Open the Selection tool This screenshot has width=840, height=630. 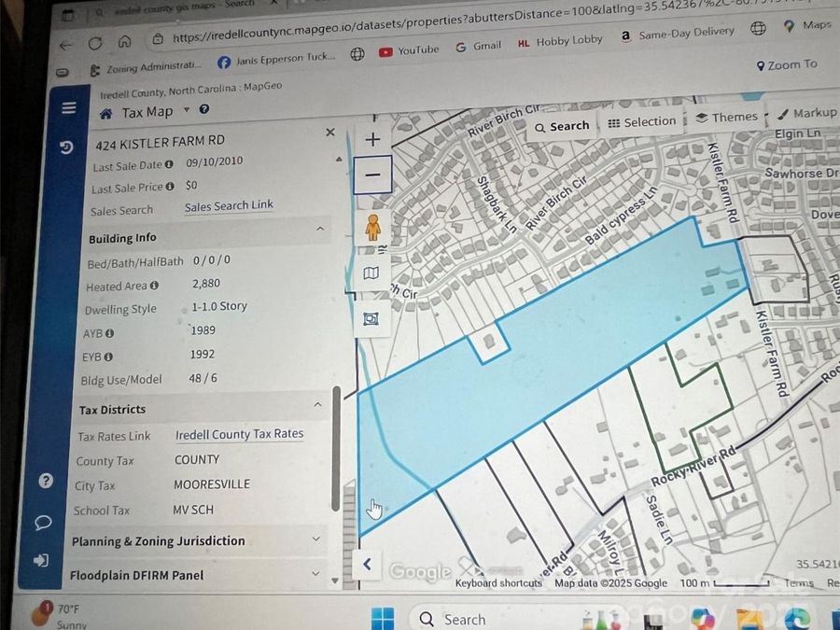(642, 122)
